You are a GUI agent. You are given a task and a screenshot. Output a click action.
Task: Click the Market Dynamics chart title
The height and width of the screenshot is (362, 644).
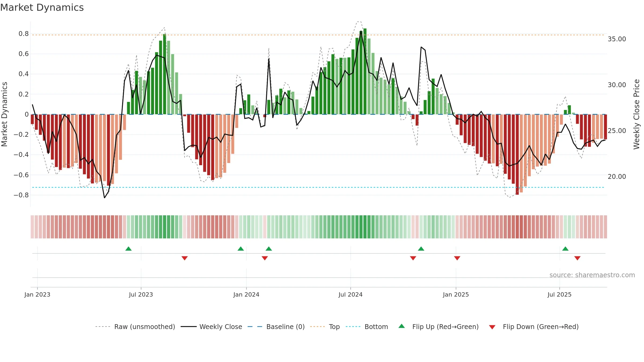tap(42, 8)
